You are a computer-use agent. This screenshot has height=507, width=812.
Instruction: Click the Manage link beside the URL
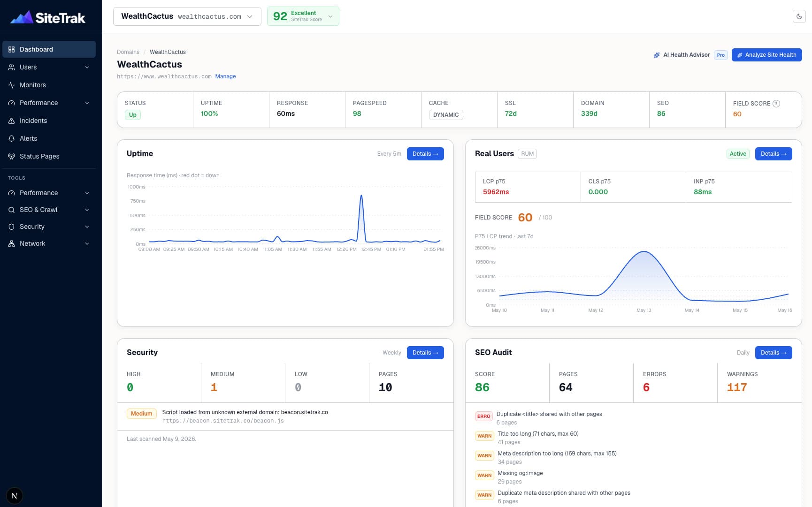(225, 76)
